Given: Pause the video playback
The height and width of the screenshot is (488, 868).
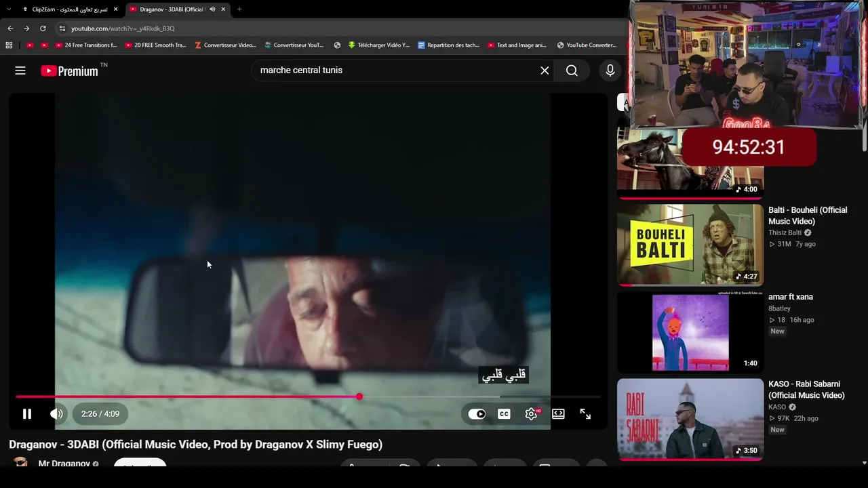Looking at the screenshot, I should click(x=27, y=414).
